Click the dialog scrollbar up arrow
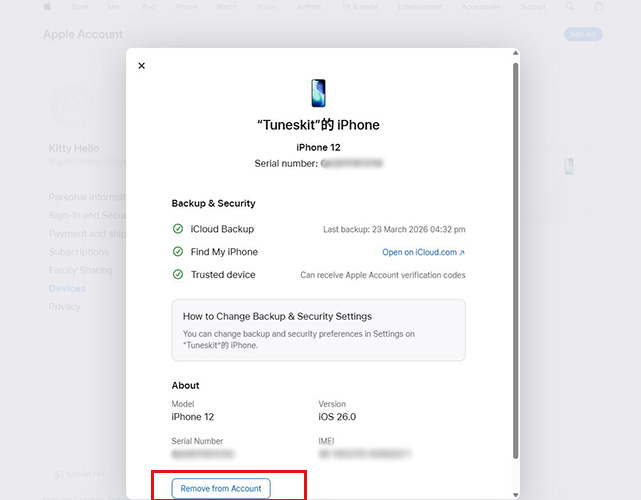 tap(516, 53)
